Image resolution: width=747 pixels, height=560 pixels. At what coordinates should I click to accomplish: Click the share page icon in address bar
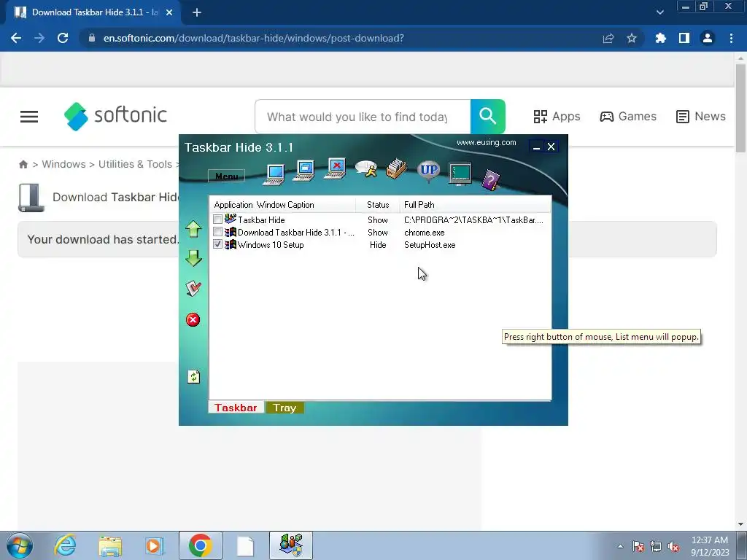(608, 38)
